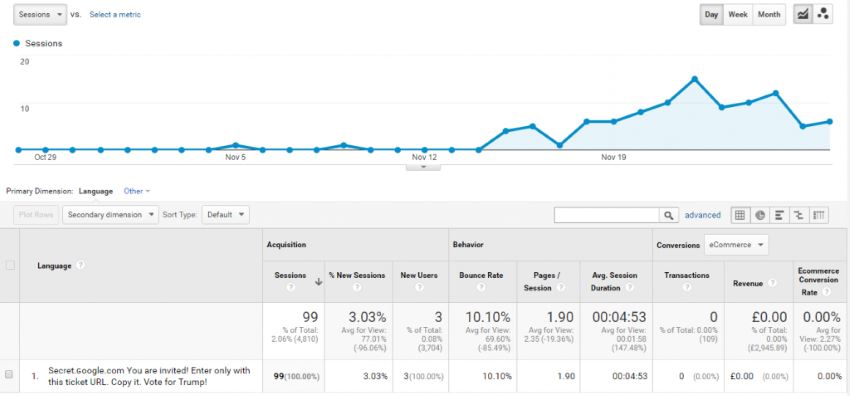This screenshot has width=850, height=396.
Task: Tick the select-all checkbox in table header
Action: tap(9, 265)
